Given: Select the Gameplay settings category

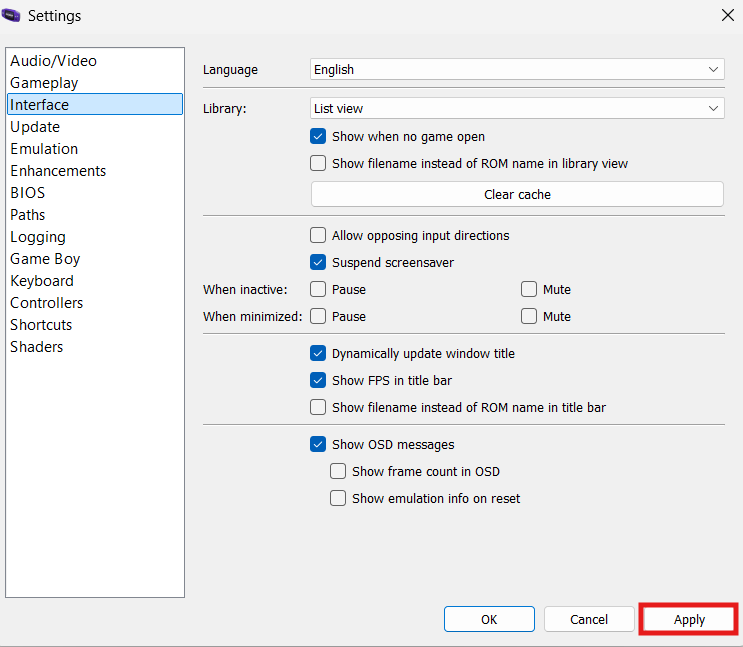Looking at the screenshot, I should tap(95, 82).
